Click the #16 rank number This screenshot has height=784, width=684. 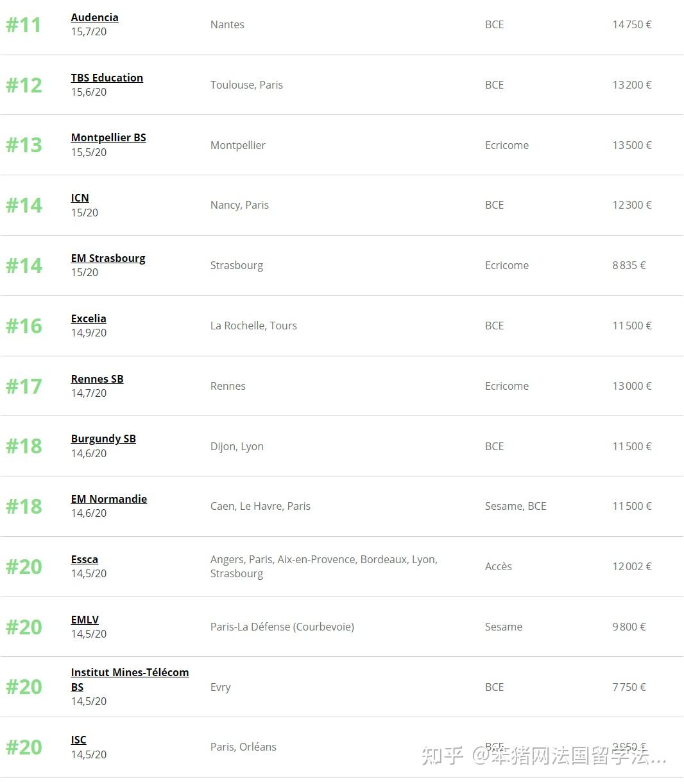coord(24,326)
